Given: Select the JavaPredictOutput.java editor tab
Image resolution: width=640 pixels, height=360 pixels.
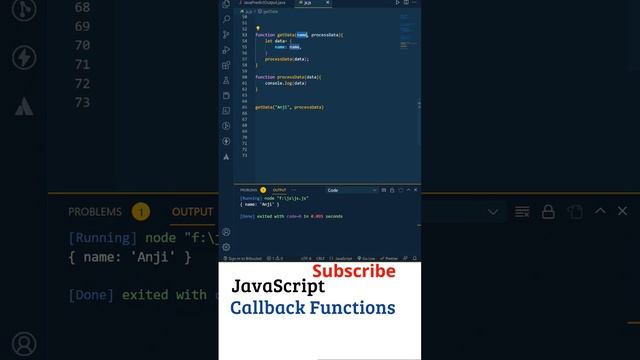Looking at the screenshot, I should coord(262,3).
